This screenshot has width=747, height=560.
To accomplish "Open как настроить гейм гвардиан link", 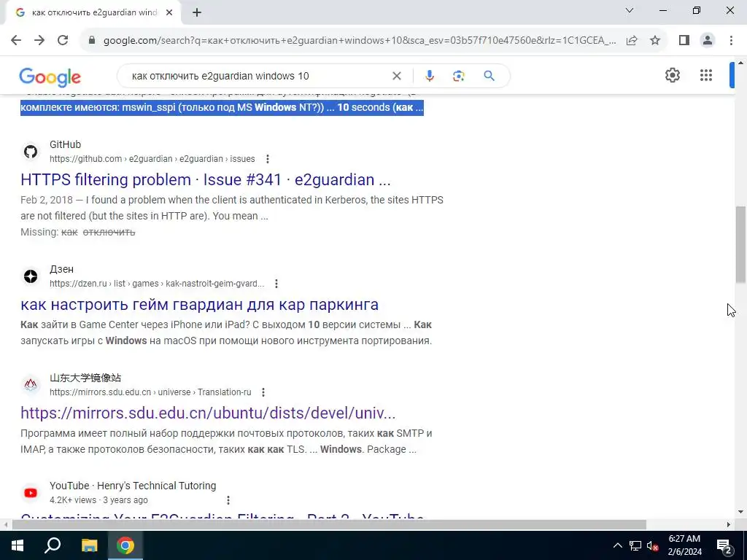I will pos(200,304).
